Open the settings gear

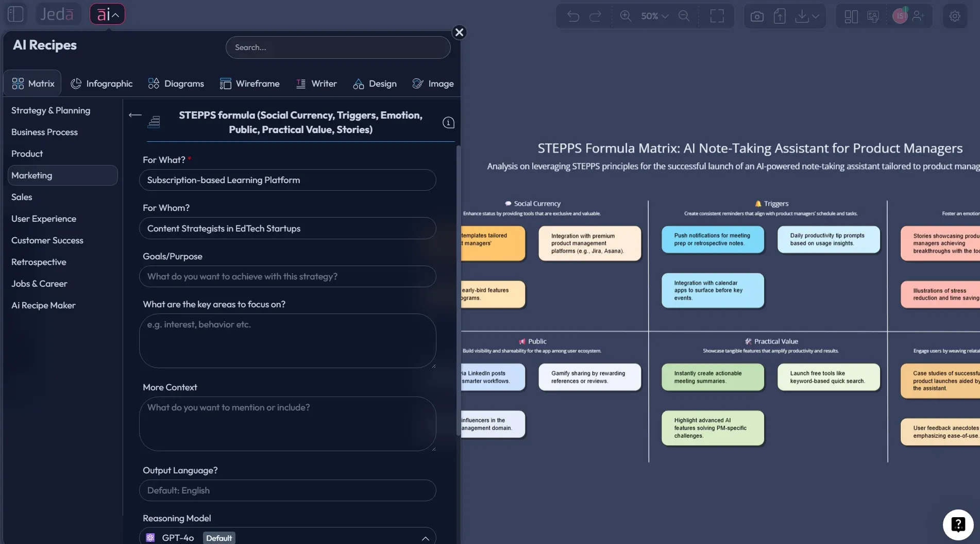click(x=955, y=16)
